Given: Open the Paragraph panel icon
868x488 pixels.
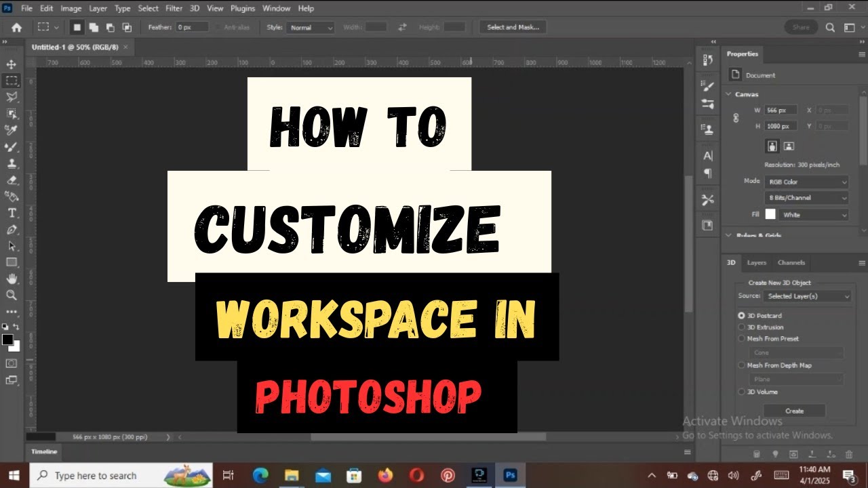Looking at the screenshot, I should [708, 174].
